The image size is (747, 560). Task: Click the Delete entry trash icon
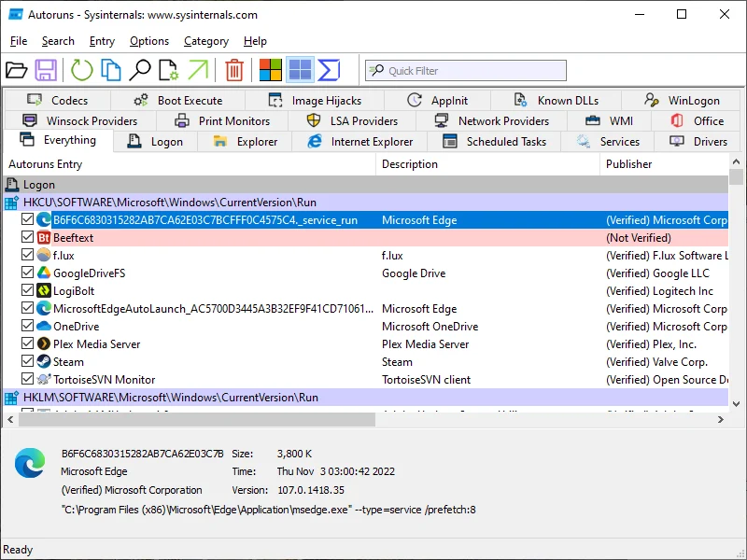233,70
